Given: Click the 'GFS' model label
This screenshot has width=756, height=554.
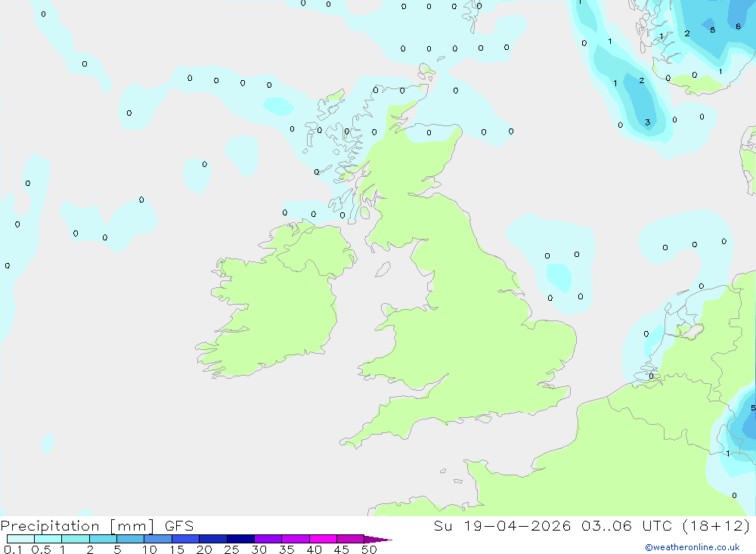Looking at the screenshot, I should (179, 526).
